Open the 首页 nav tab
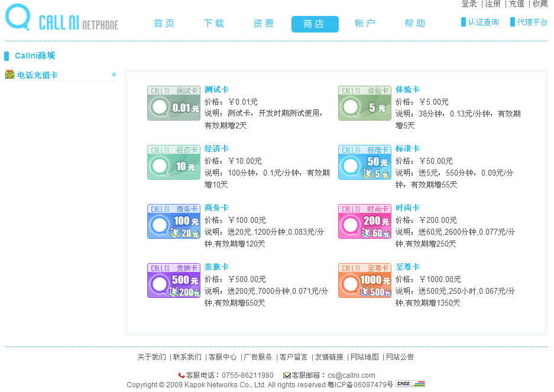554x392 pixels. (164, 23)
